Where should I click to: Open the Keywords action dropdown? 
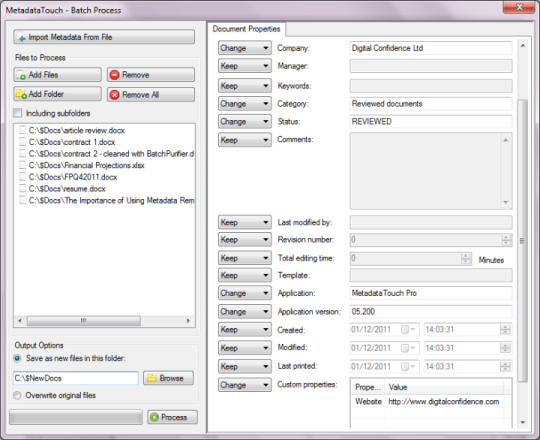245,86
